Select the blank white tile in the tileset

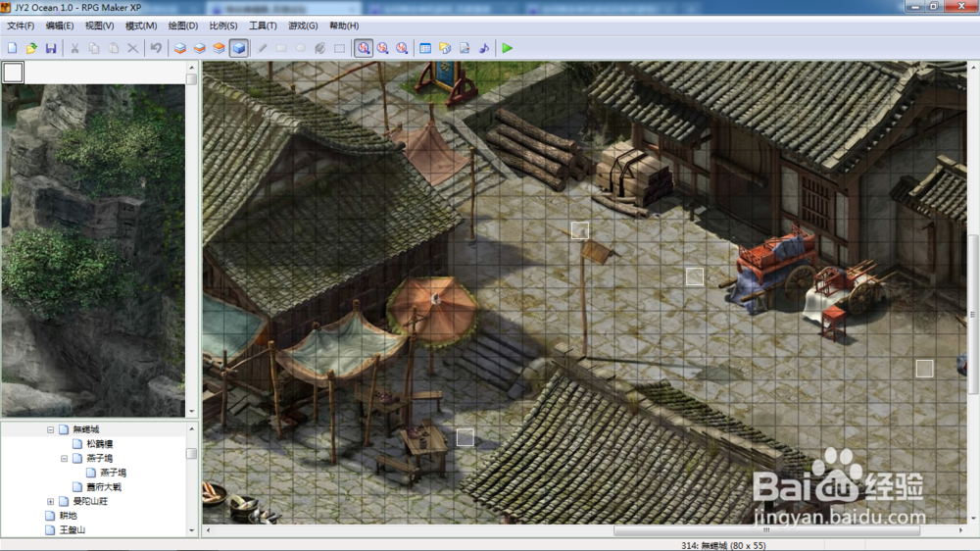coord(13,73)
